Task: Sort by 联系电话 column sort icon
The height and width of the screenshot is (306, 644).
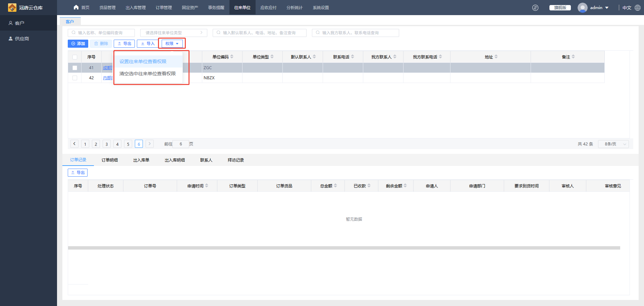Action: tap(353, 57)
